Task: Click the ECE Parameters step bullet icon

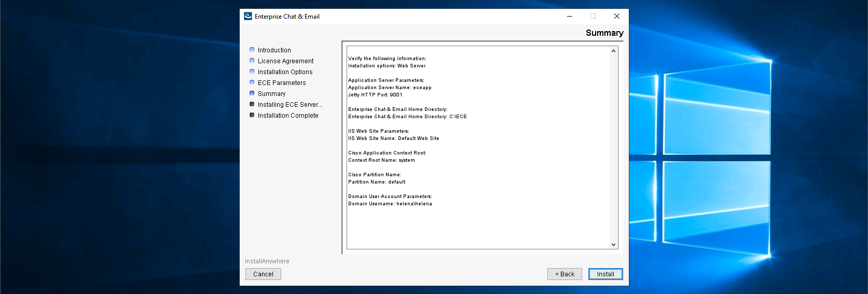Action: (252, 82)
